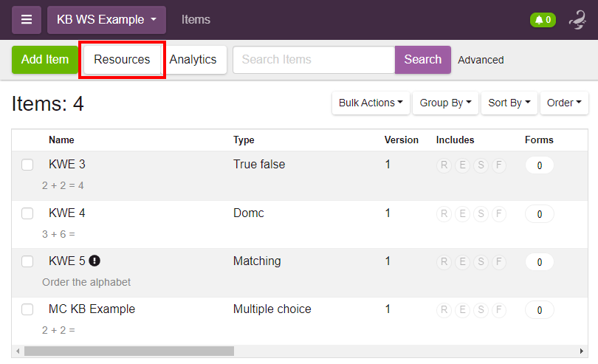Click the E include icon for KWE 3
This screenshot has width=598, height=364.
pyautogui.click(x=462, y=165)
